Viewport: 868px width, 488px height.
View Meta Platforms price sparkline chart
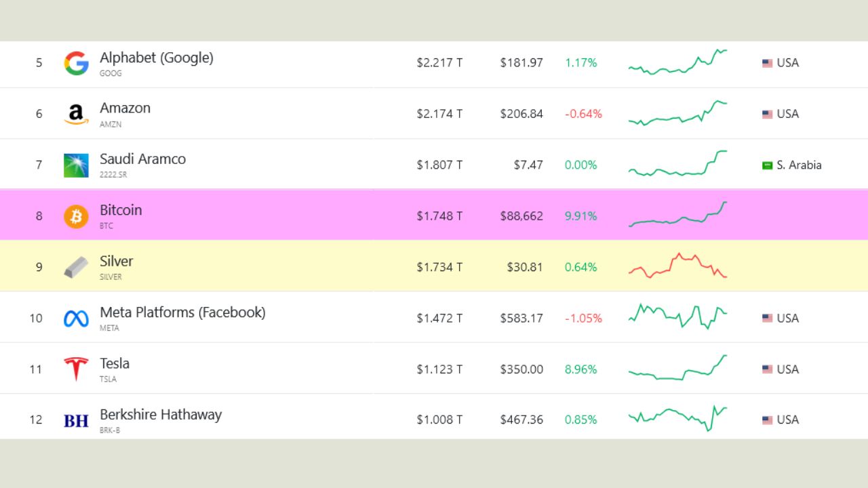677,317
